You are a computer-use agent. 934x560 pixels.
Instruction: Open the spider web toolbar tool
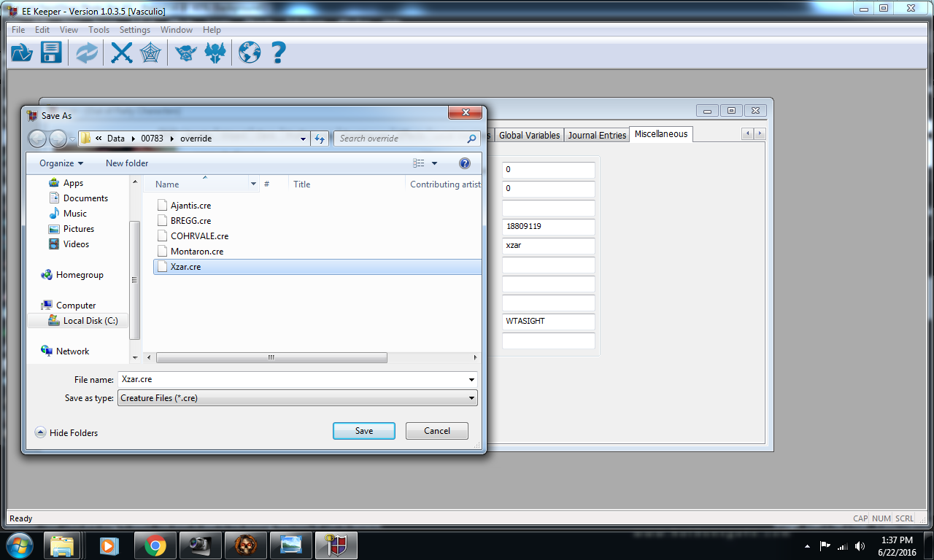pyautogui.click(x=150, y=52)
